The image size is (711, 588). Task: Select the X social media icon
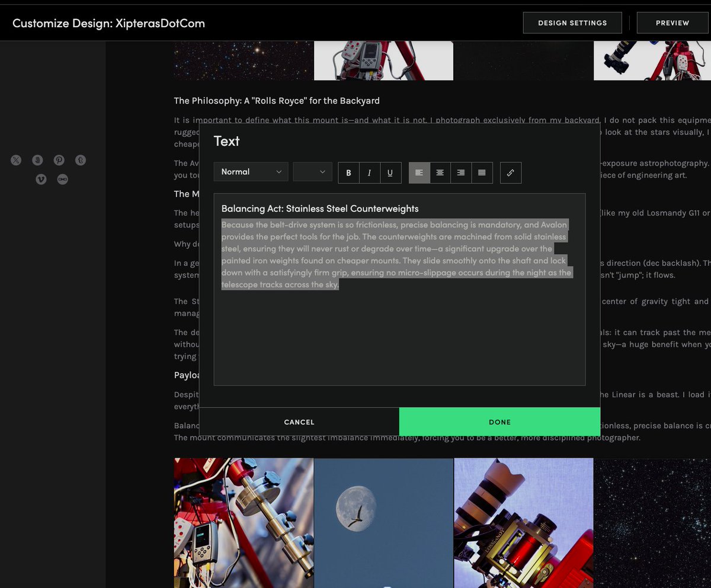[16, 160]
